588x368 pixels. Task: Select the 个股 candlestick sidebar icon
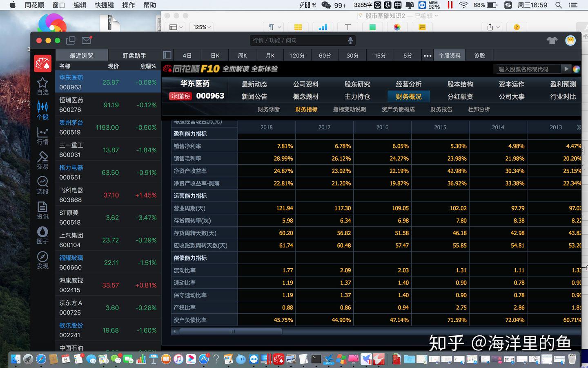42,111
